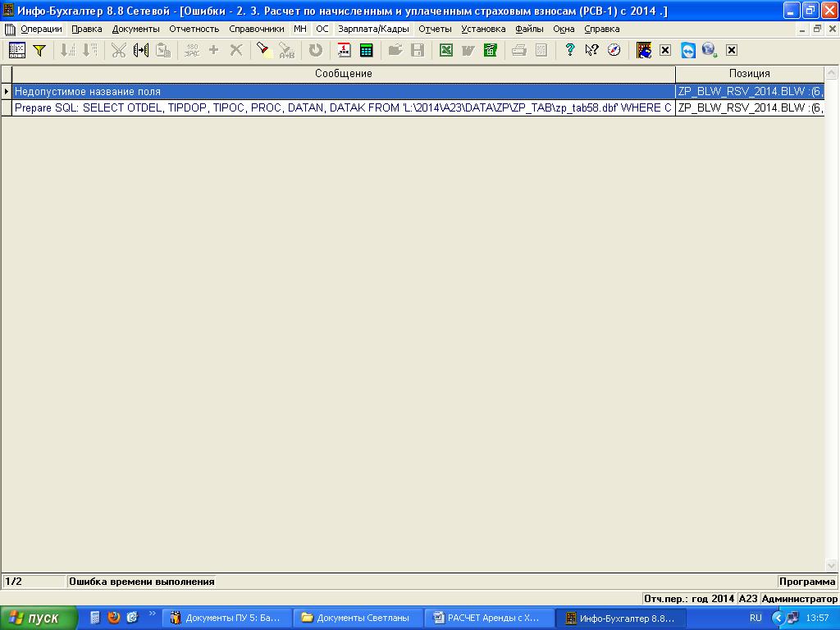
Task: Open the ОС menu
Action: [x=322, y=29]
